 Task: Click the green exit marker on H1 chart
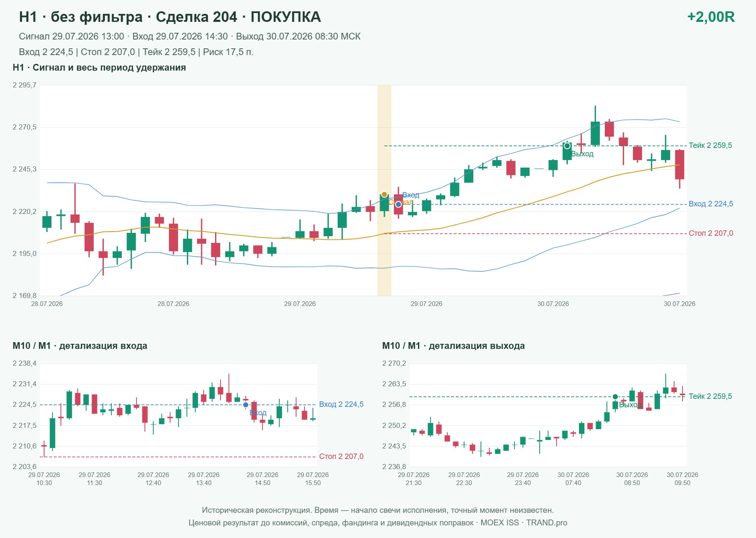567,146
